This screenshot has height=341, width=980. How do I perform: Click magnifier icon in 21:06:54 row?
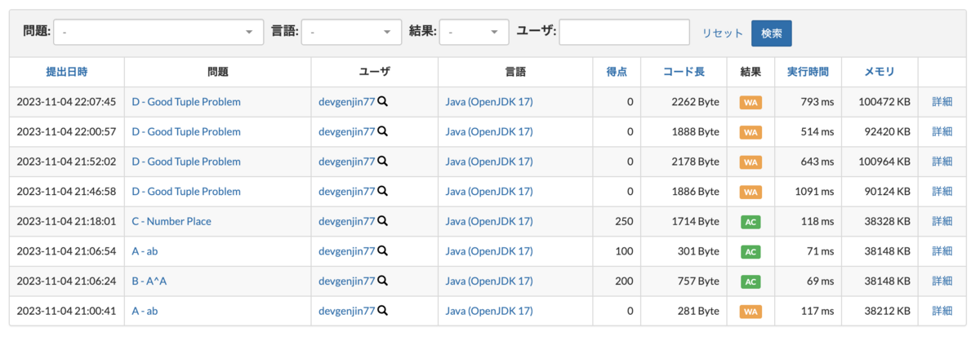click(x=382, y=251)
